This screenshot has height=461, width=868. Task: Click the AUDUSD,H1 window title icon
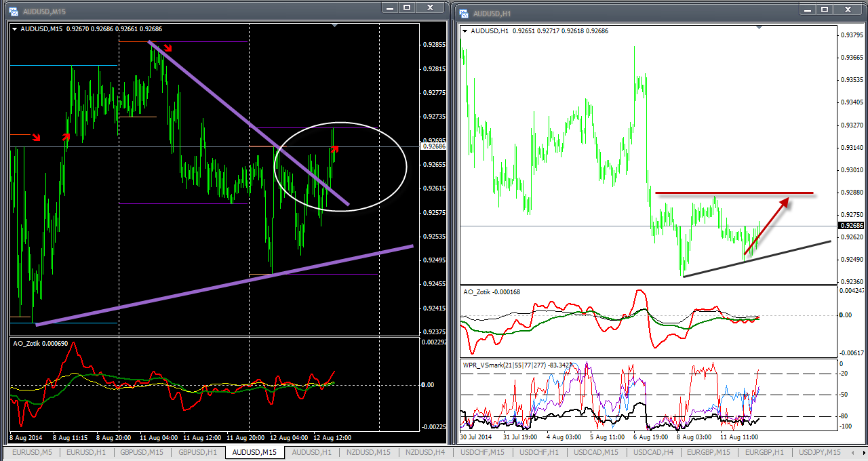click(464, 13)
